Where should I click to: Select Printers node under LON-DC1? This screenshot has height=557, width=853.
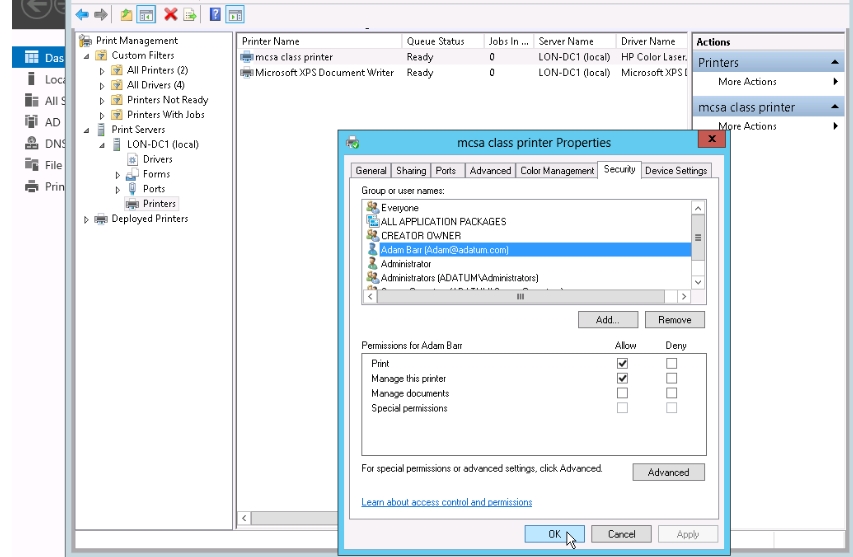[159, 203]
